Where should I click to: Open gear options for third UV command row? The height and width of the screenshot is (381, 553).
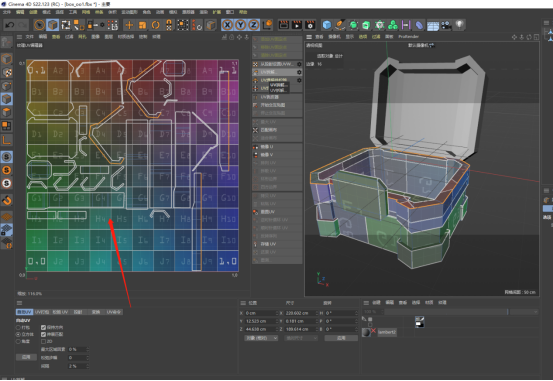point(299,80)
